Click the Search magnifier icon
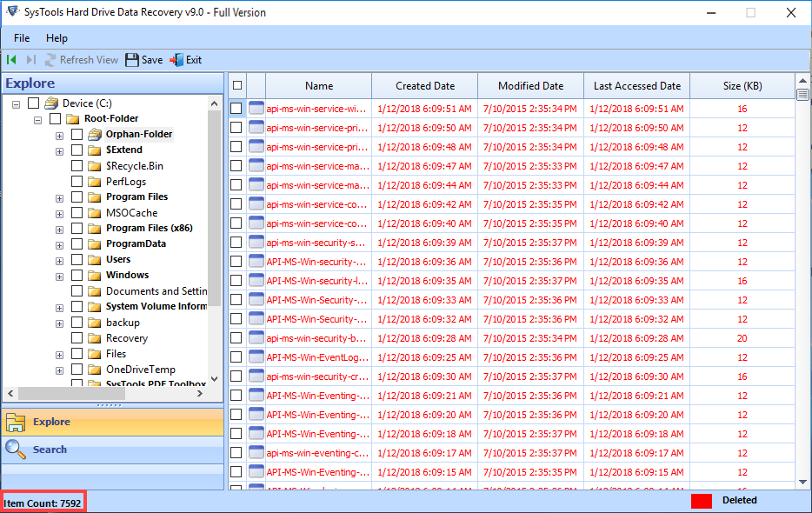Image resolution: width=812 pixels, height=513 pixels. click(16, 449)
